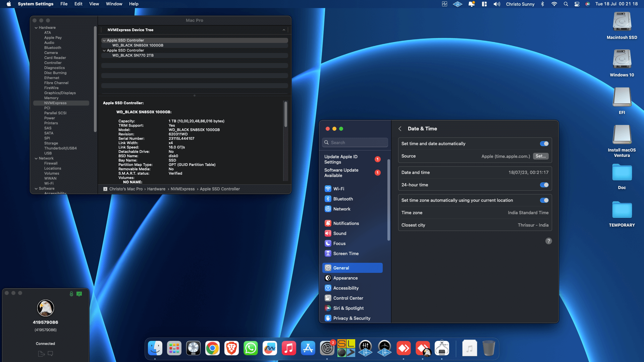Click the System Settings sidebar scrollbar
644x362 pixels.
(389, 200)
